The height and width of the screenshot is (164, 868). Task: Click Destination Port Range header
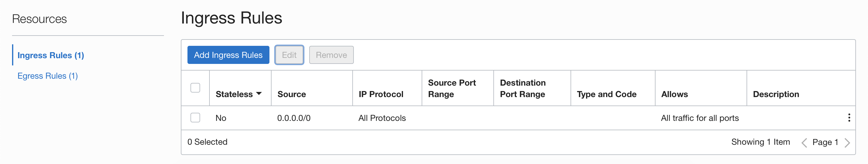click(x=523, y=88)
